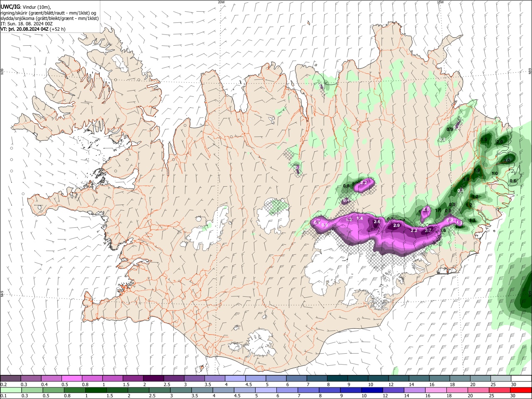
Task: Select the 'slydda/snjókoma' snow legend description line
Action: click(x=49, y=18)
